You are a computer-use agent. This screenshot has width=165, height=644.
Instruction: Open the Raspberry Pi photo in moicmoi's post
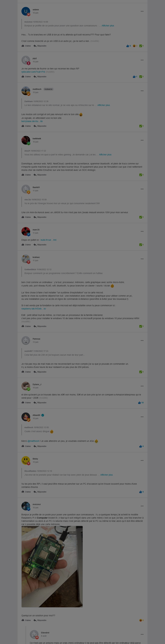pos(52,567)
